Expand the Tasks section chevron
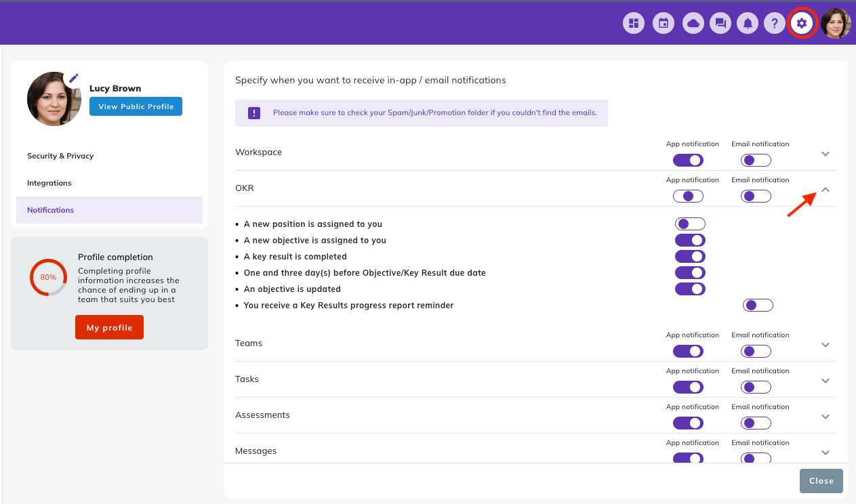Viewport: 856px width, 504px height. pyautogui.click(x=826, y=381)
